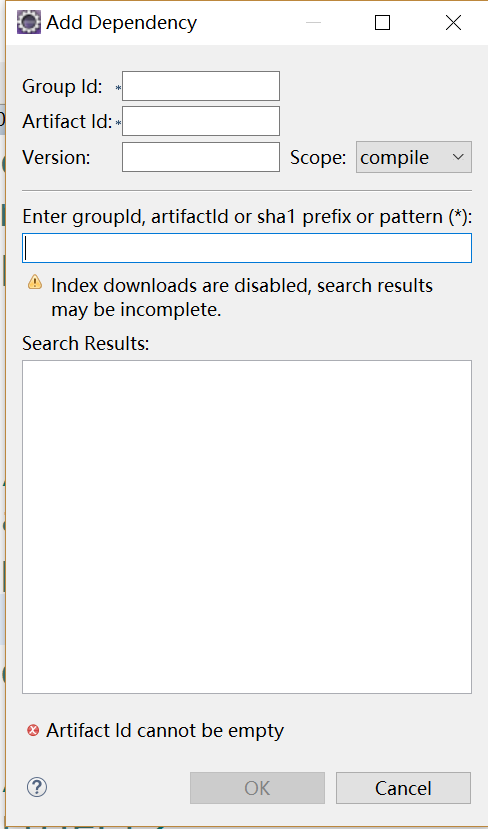Click the 'Search Results:' label

86,344
